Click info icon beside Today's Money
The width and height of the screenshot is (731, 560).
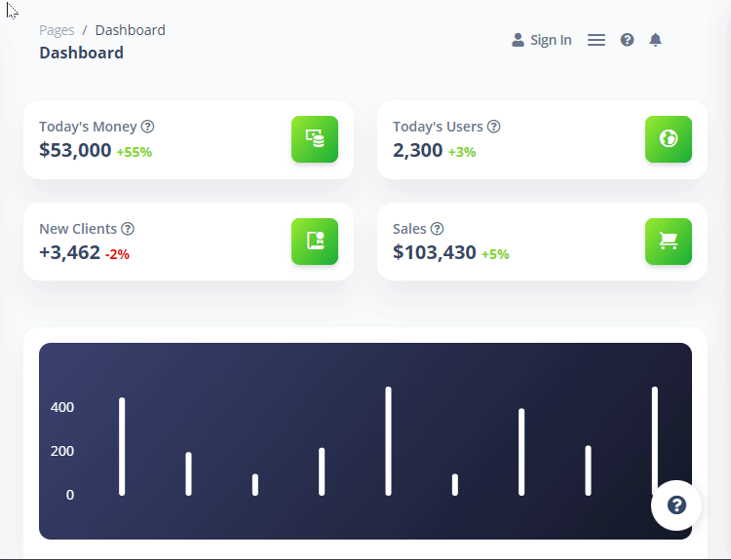coord(148,127)
